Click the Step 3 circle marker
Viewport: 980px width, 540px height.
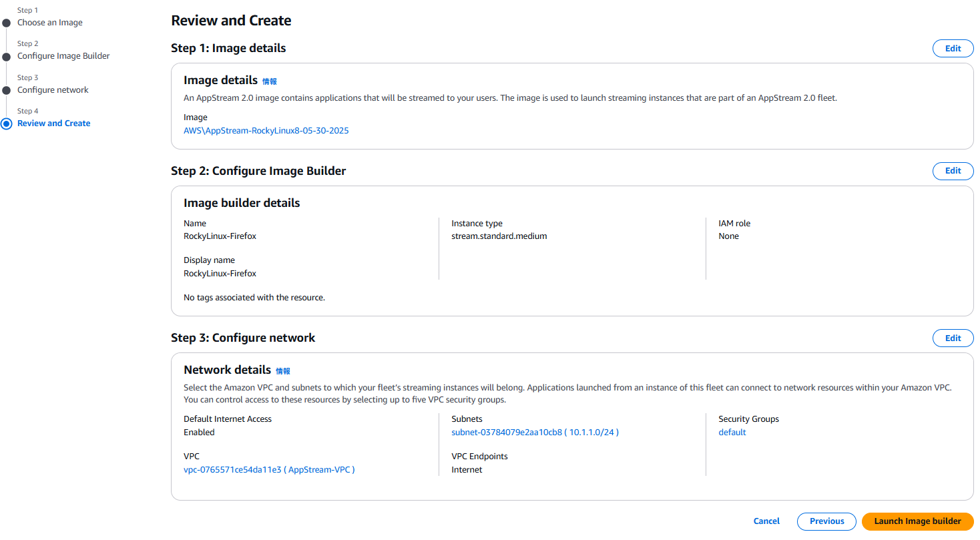pos(6,90)
